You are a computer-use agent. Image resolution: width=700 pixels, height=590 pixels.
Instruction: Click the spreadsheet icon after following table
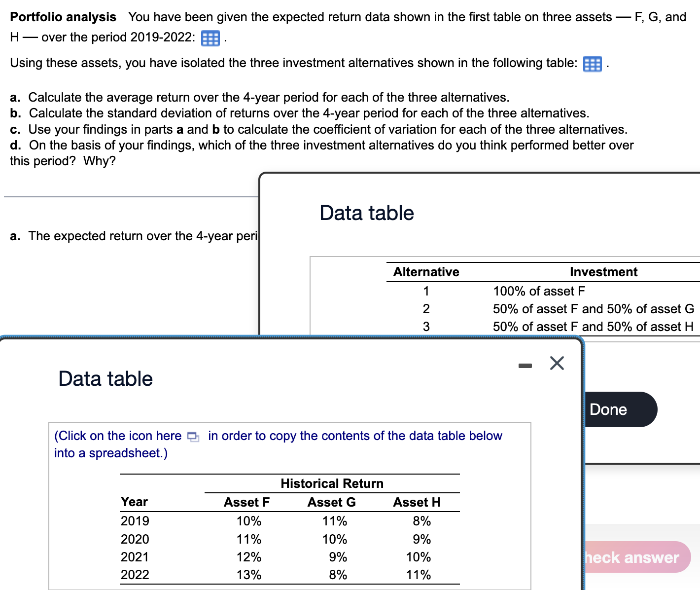point(592,64)
